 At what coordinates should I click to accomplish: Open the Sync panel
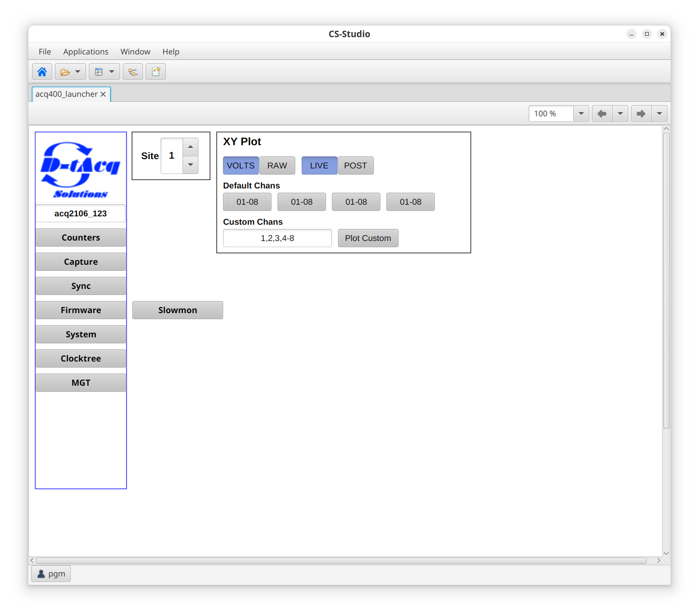81,286
